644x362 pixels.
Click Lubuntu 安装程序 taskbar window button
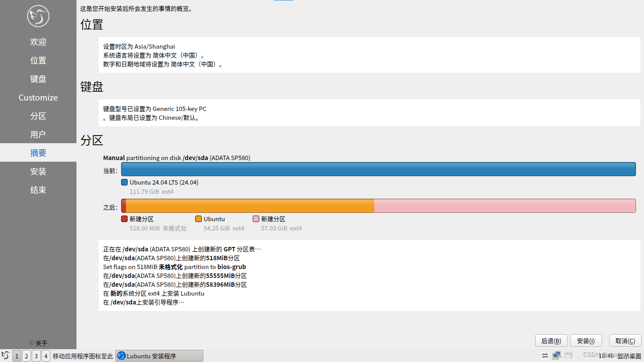[159, 356]
